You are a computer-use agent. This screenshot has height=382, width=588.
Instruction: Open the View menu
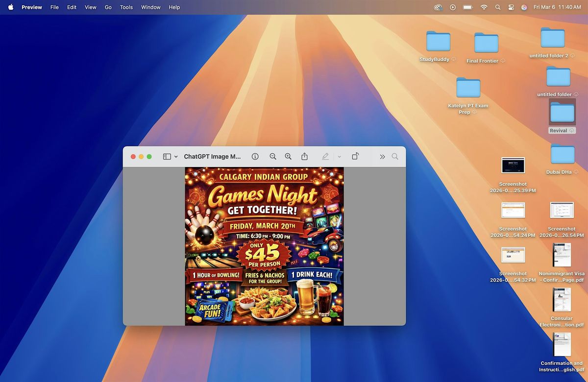click(90, 7)
